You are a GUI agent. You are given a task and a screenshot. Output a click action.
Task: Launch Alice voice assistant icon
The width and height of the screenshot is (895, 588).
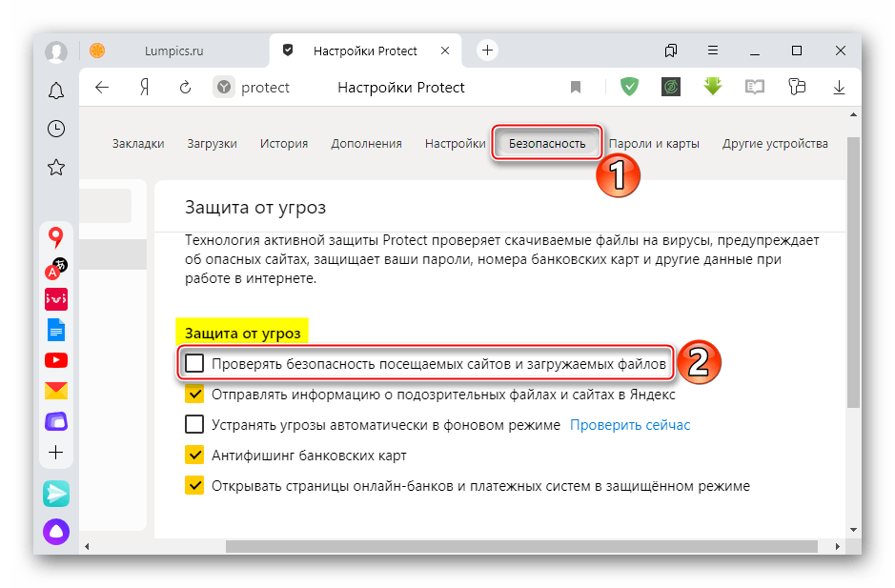tap(56, 532)
